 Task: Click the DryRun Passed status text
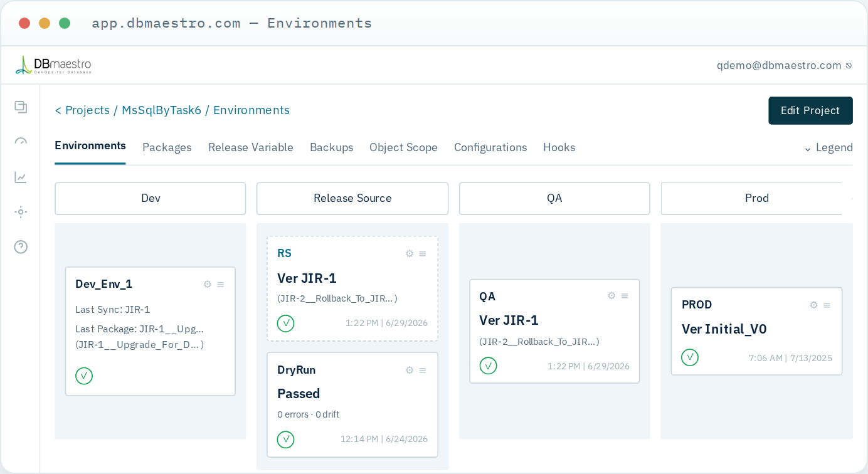[x=299, y=394]
